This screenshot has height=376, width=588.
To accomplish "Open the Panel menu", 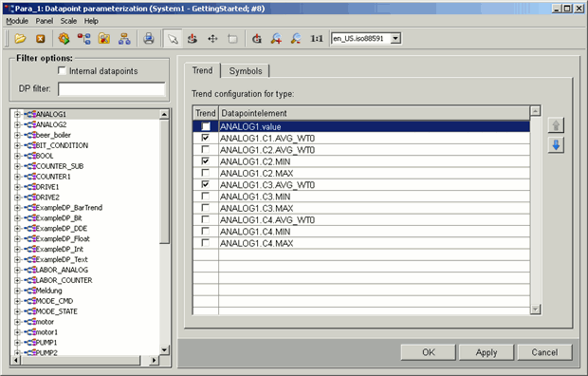I will pos(45,21).
